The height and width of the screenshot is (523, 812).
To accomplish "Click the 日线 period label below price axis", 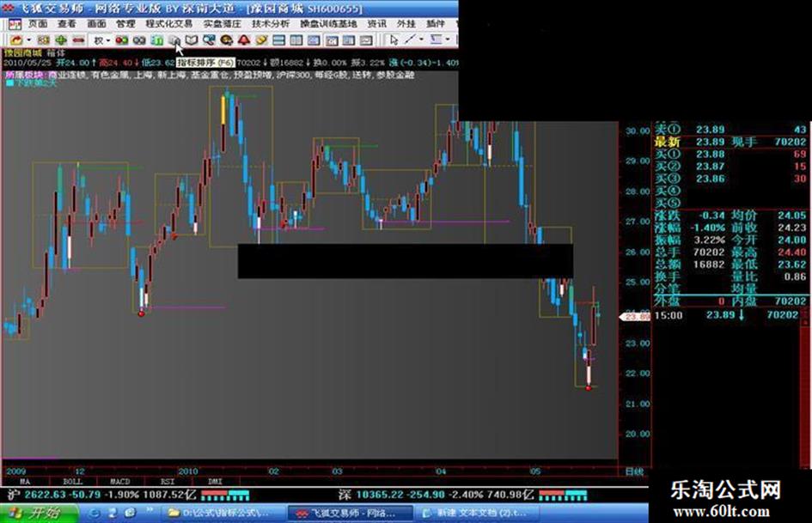I will tap(634, 471).
